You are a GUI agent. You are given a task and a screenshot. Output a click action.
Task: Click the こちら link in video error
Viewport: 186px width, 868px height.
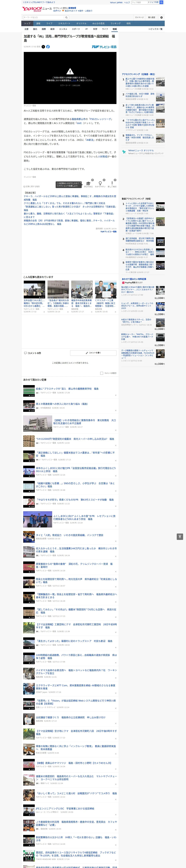coord(74,81)
